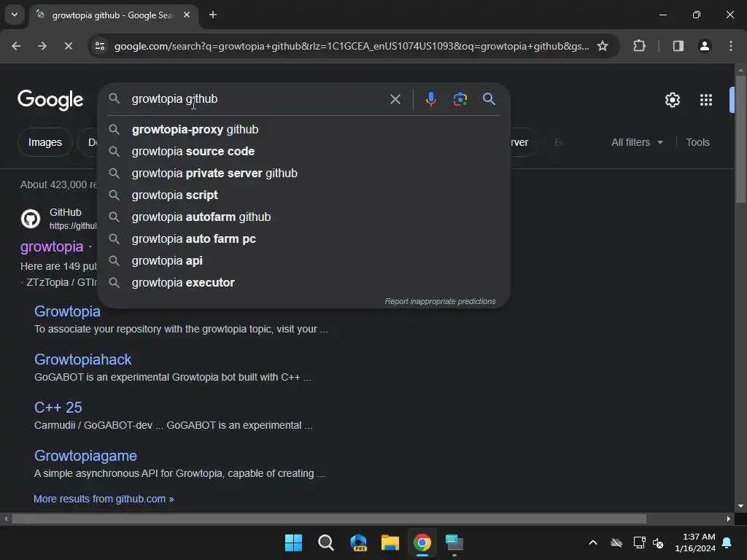Viewport: 747px width, 560px height.
Task: Click the scroll right arrow
Action: coord(728,518)
